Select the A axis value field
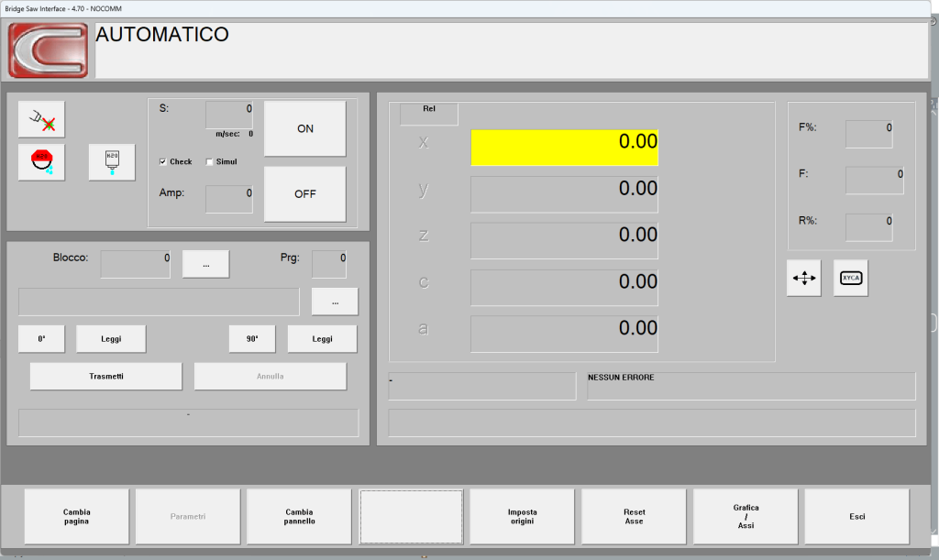Viewport: 939px width, 560px height. click(x=565, y=335)
